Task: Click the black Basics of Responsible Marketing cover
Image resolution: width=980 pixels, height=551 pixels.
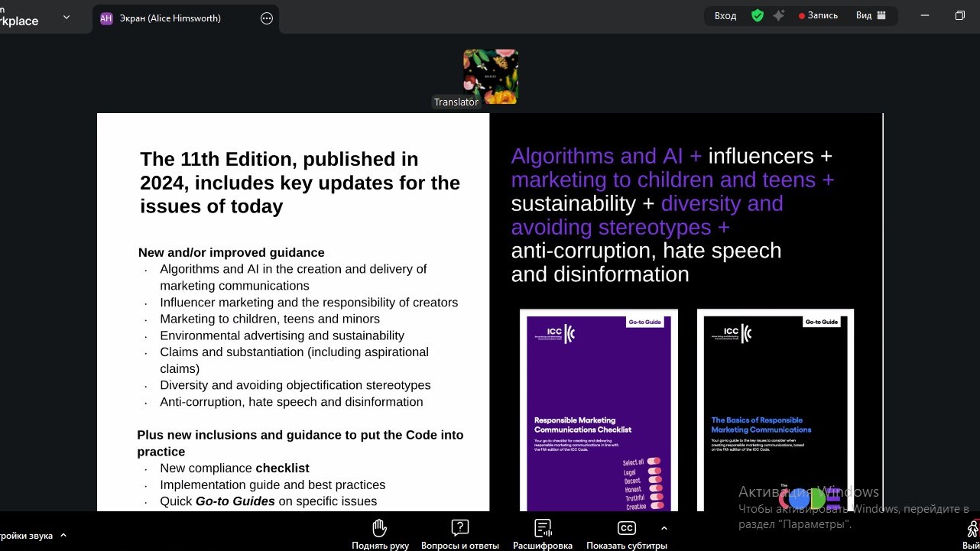Action: click(775, 411)
